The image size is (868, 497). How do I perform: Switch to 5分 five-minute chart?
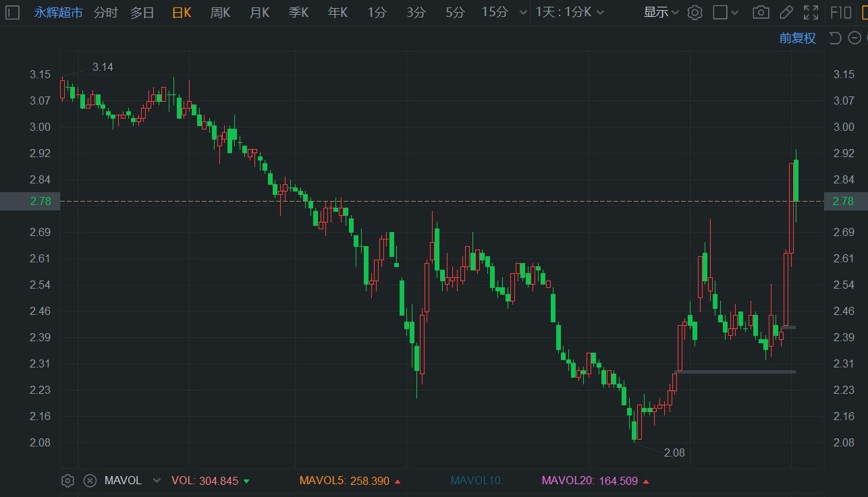(x=455, y=12)
